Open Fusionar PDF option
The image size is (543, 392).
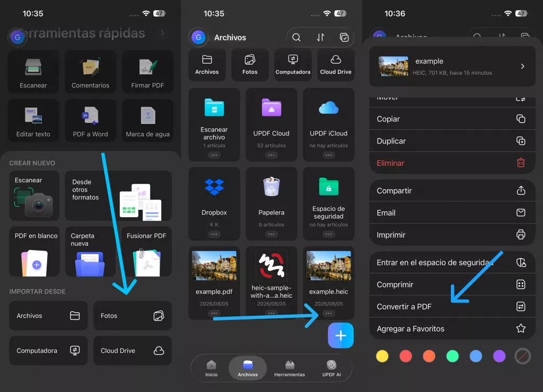(x=146, y=252)
